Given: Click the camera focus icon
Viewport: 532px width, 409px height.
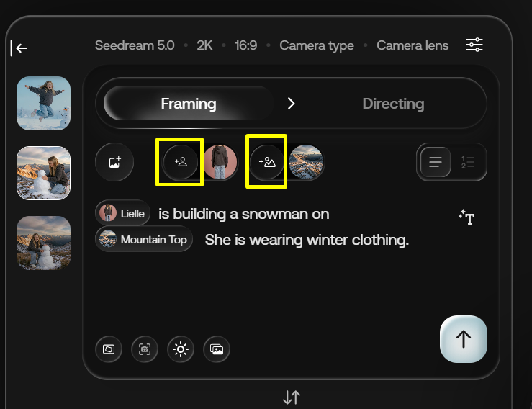Looking at the screenshot, I should pos(144,349).
